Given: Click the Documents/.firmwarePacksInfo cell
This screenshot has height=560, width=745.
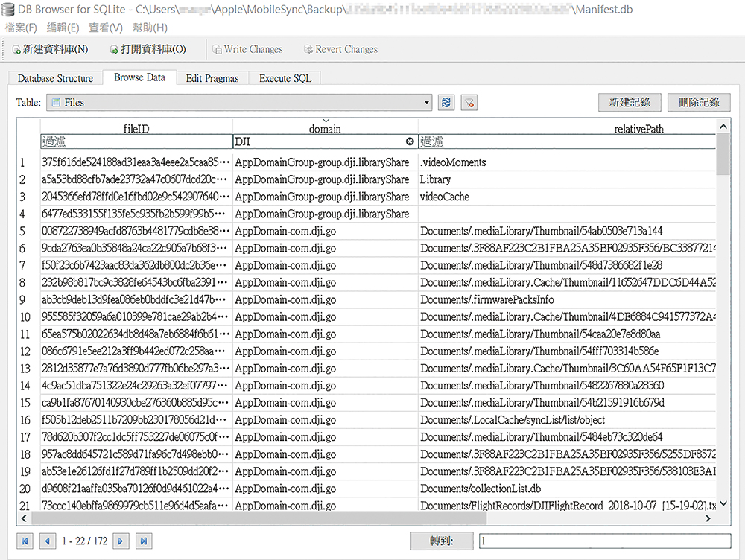Looking at the screenshot, I should coord(567,299).
